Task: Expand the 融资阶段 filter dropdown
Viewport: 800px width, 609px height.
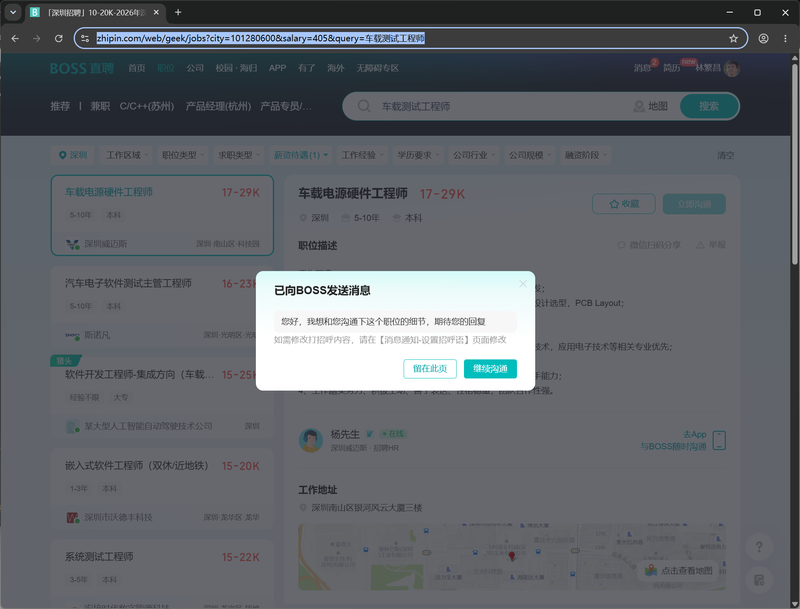Action: click(586, 155)
